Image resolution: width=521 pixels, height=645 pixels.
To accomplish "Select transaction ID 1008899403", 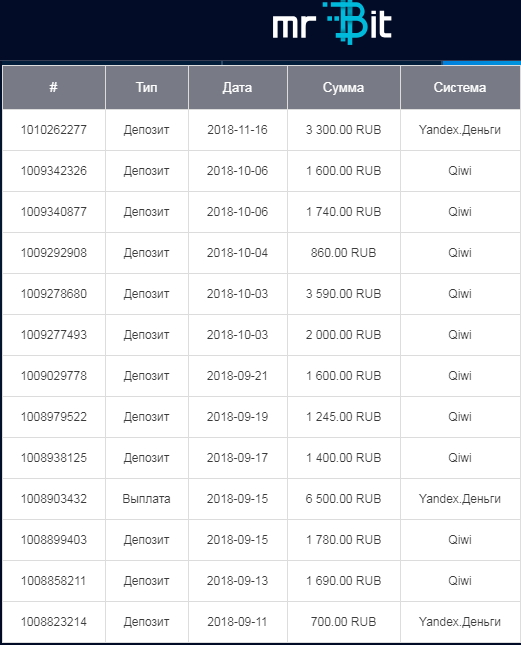I will pos(54,540).
